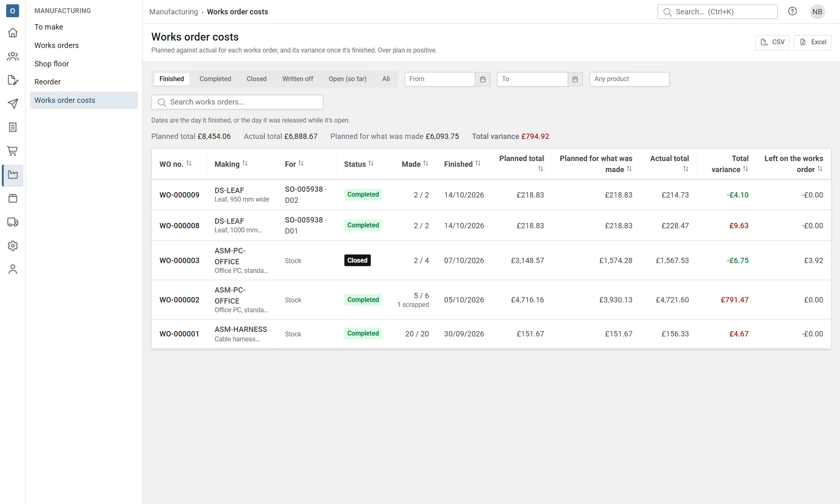Click the app logo O icon
This screenshot has height=504, width=840.
point(12,11)
